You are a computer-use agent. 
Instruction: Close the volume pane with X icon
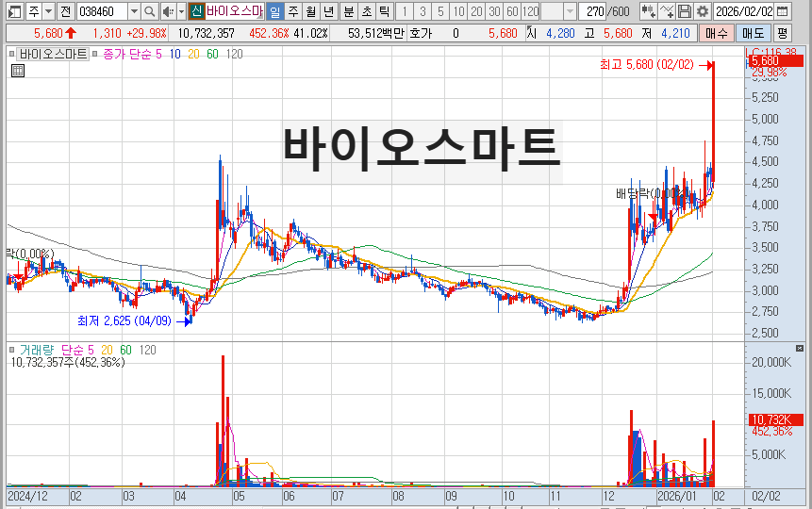(x=800, y=349)
